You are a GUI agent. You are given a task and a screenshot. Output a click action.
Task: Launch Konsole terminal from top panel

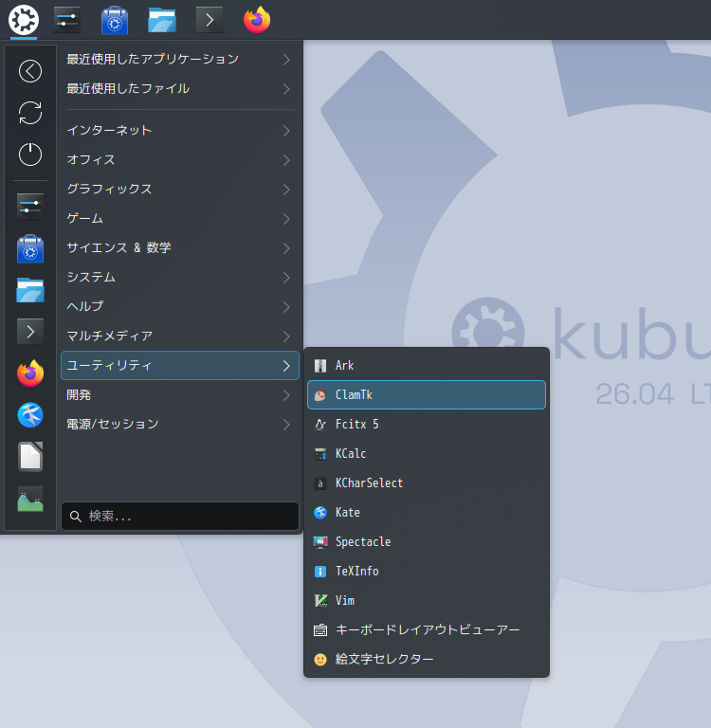pos(210,20)
